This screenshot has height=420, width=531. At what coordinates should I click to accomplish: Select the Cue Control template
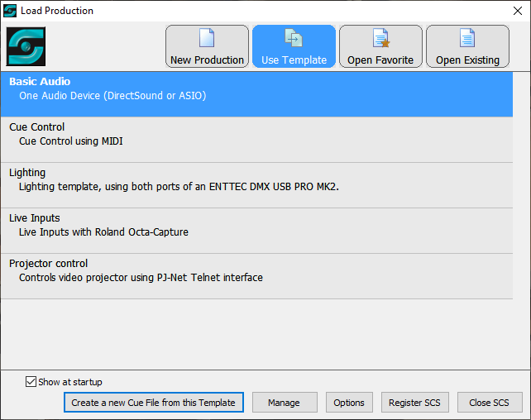256,140
